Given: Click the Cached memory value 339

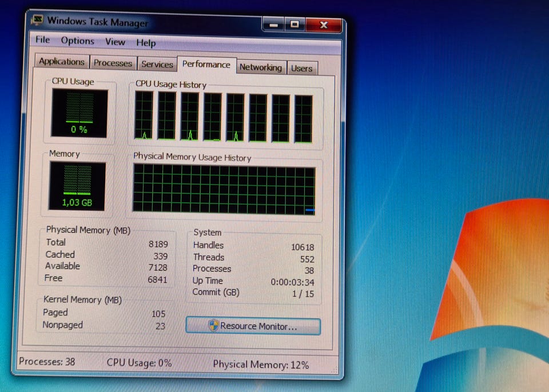Looking at the screenshot, I should point(161,256).
